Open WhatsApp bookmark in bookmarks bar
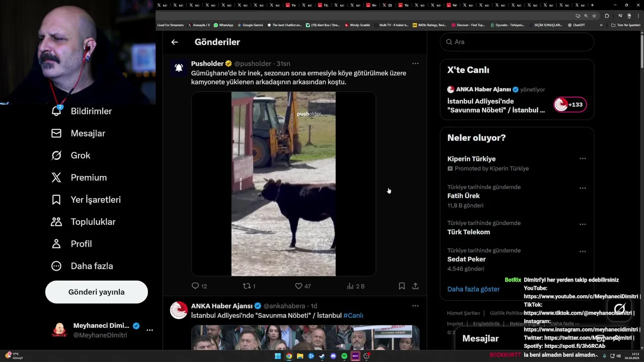 [x=223, y=25]
